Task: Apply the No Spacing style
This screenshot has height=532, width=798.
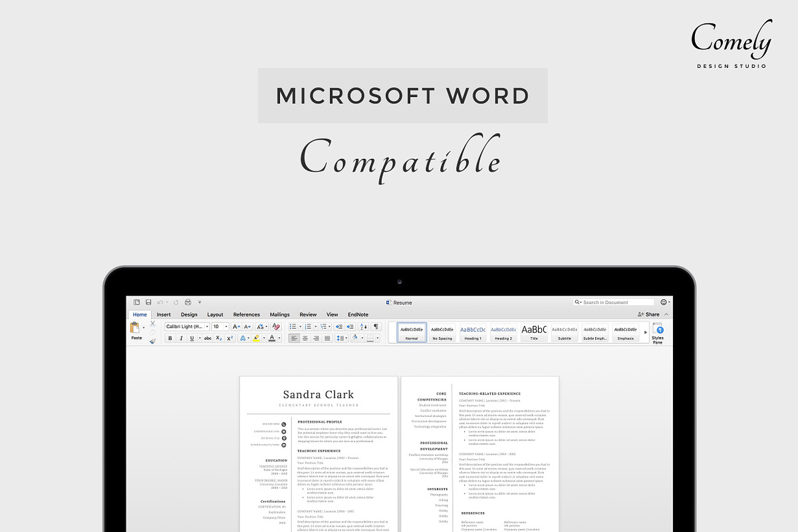Action: pyautogui.click(x=442, y=332)
